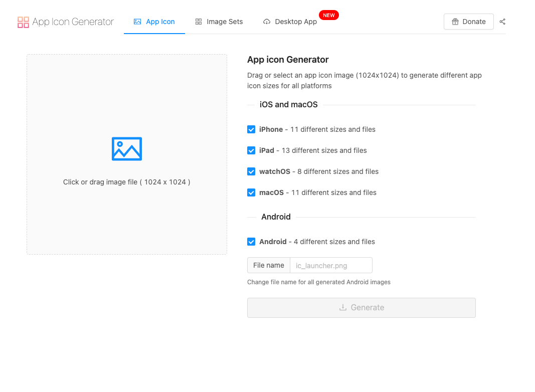This screenshot has height=392, width=535.
Task: Switch to the Image Sets tab
Action: (x=219, y=22)
